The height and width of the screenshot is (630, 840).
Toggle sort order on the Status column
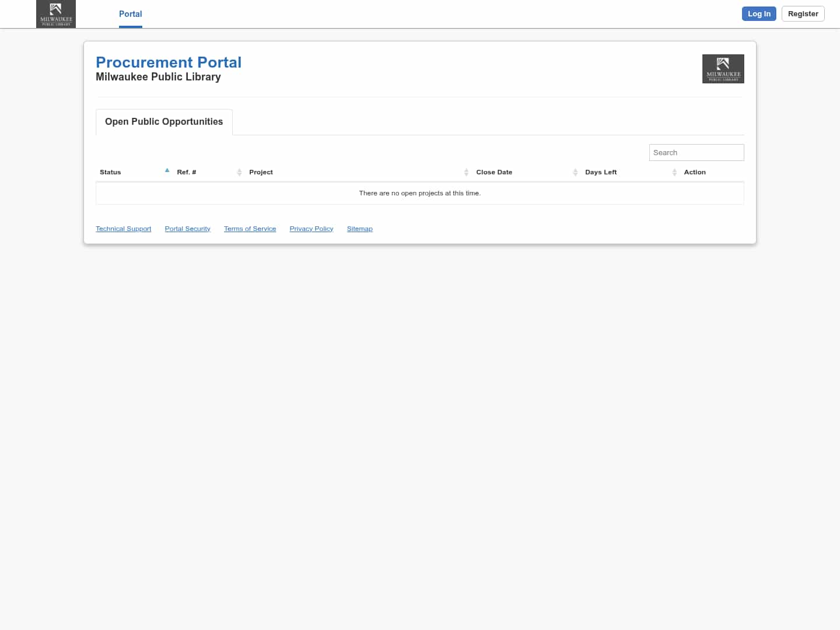[110, 172]
